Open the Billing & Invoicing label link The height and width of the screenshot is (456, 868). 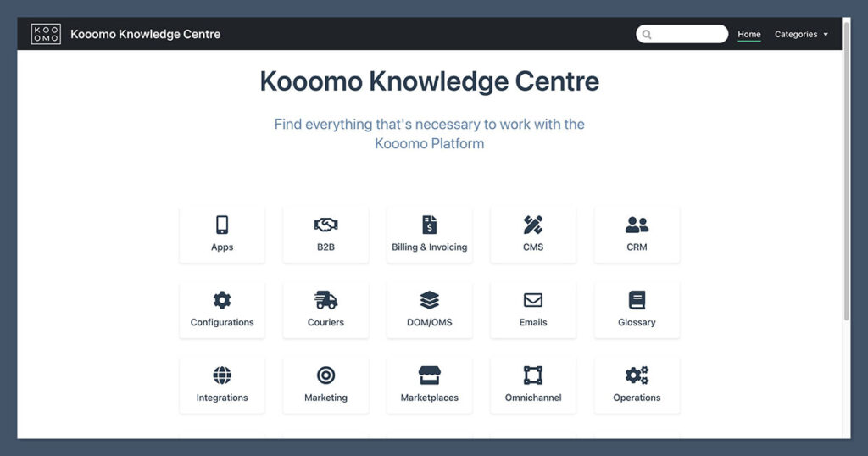click(x=430, y=247)
